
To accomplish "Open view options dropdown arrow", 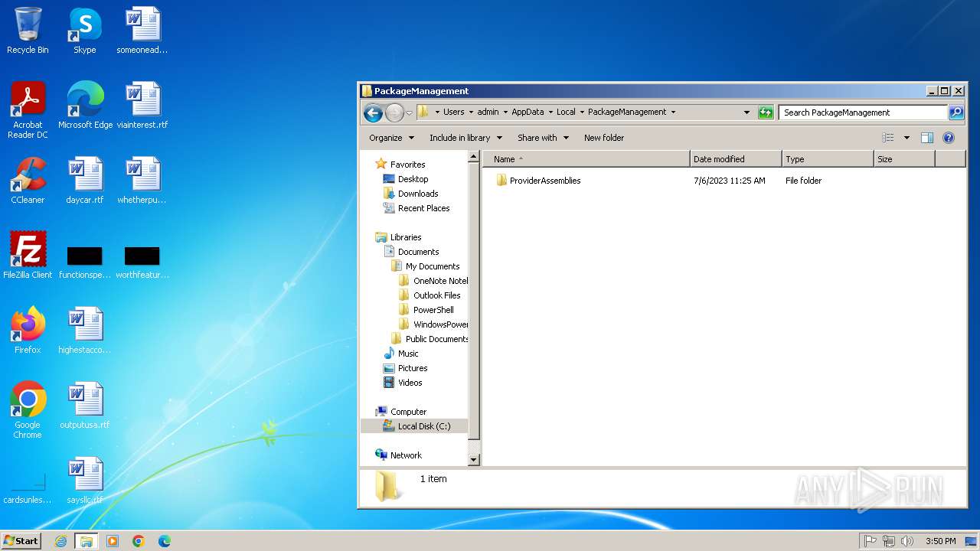I will coord(906,138).
